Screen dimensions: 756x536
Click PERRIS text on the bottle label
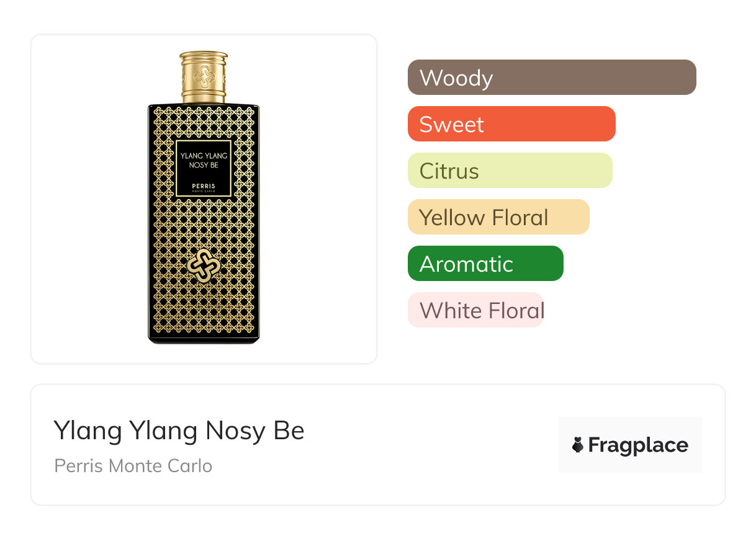(204, 185)
